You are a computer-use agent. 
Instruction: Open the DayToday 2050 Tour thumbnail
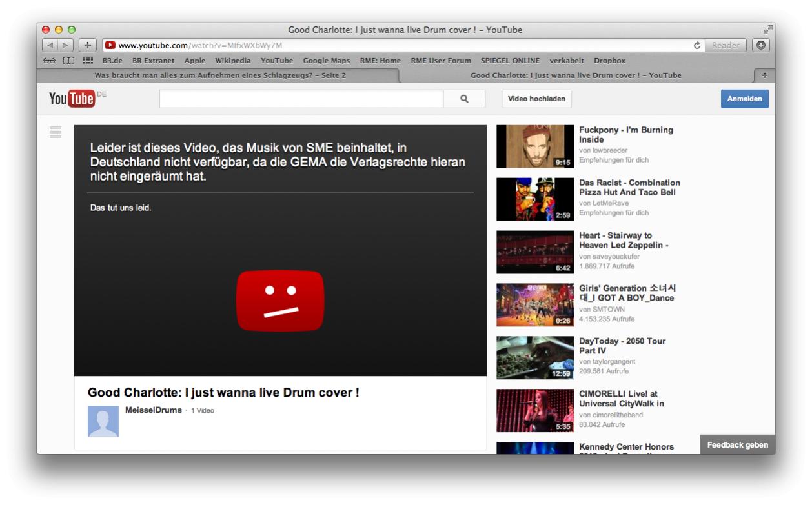click(x=535, y=358)
